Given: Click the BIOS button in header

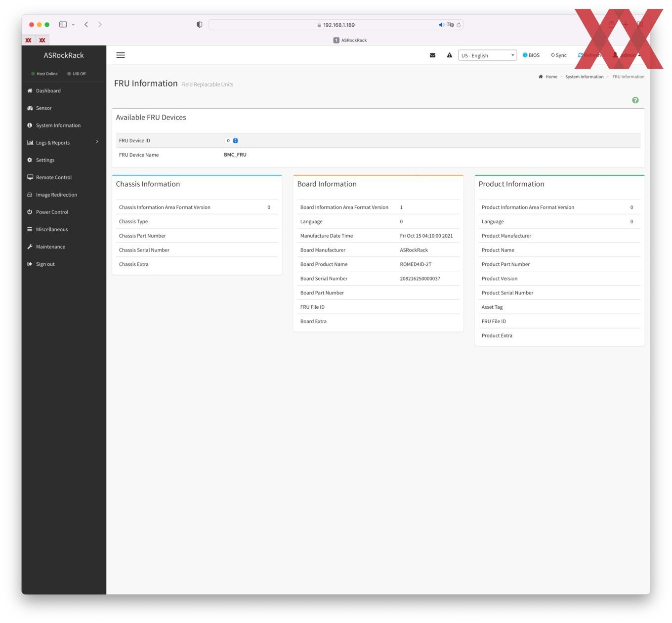Looking at the screenshot, I should pyautogui.click(x=531, y=55).
